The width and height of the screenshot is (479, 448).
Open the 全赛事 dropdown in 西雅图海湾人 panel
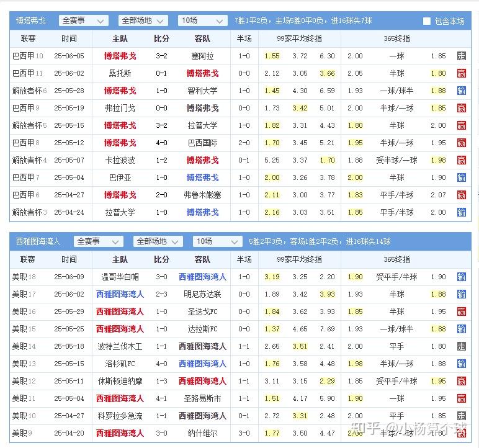pyautogui.click(x=99, y=241)
